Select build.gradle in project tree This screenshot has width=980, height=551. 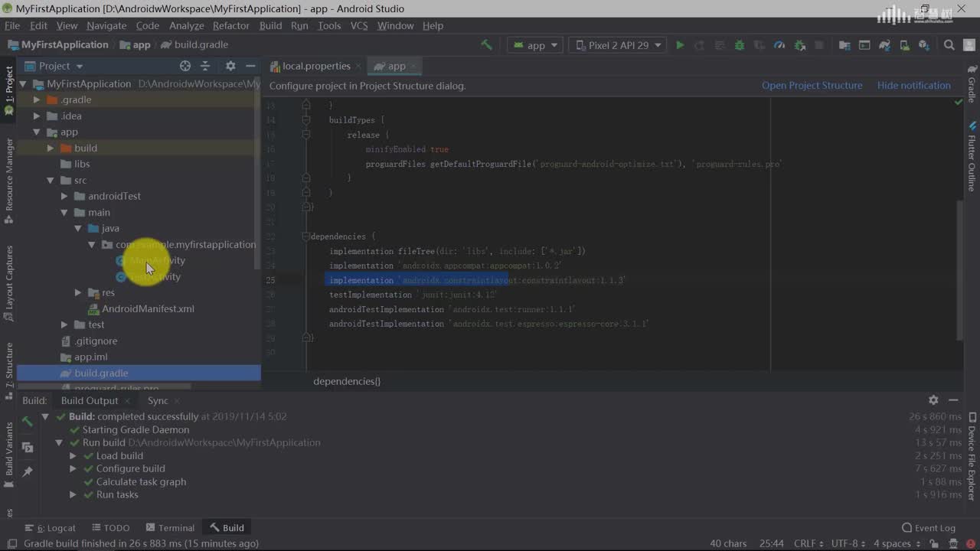tap(101, 373)
